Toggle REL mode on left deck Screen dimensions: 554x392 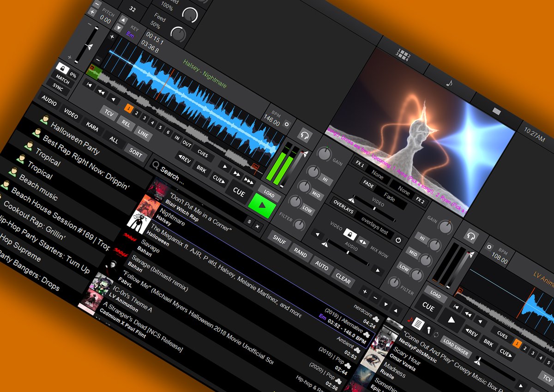coord(126,123)
